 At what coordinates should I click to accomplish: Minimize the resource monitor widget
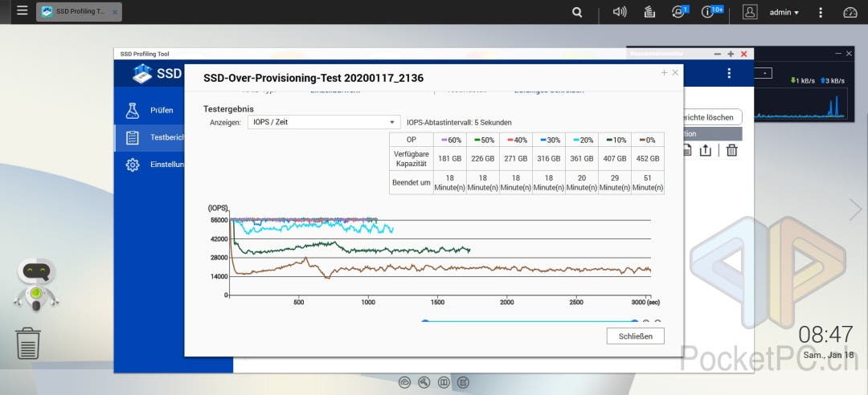click(838, 53)
